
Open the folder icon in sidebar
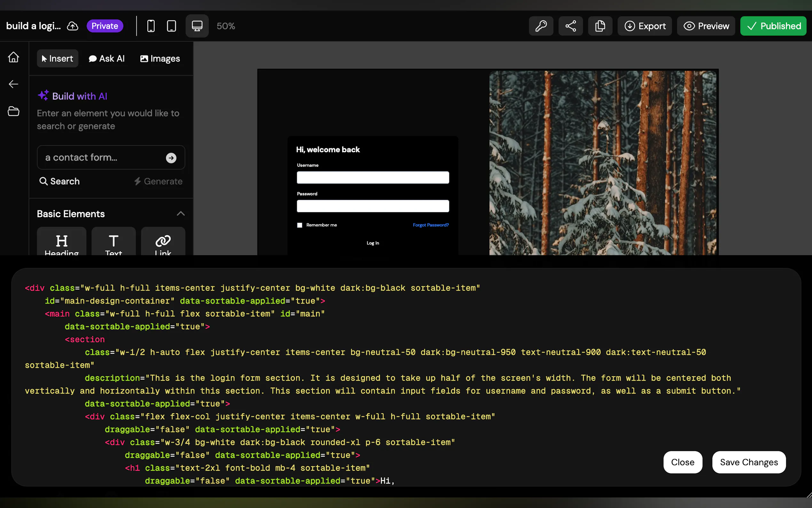pos(13,111)
